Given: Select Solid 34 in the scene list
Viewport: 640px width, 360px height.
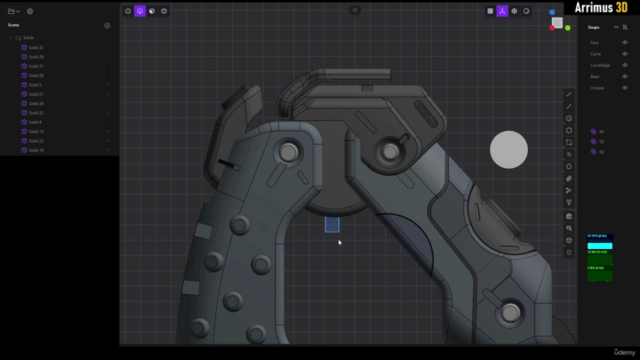Looking at the screenshot, I should (36, 104).
